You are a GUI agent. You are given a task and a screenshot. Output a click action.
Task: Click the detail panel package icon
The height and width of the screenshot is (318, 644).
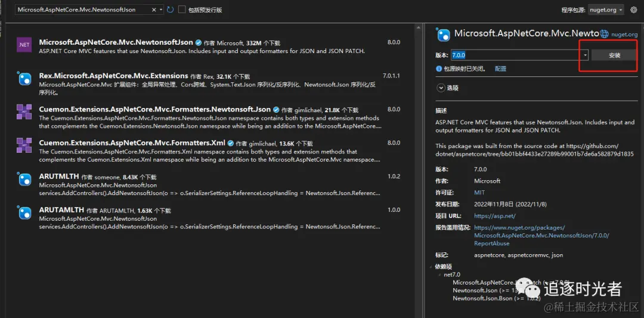(x=444, y=35)
